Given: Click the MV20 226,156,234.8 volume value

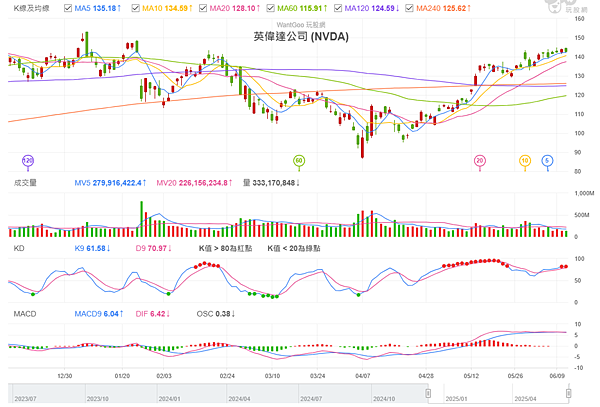Looking at the screenshot, I should coord(194,183).
